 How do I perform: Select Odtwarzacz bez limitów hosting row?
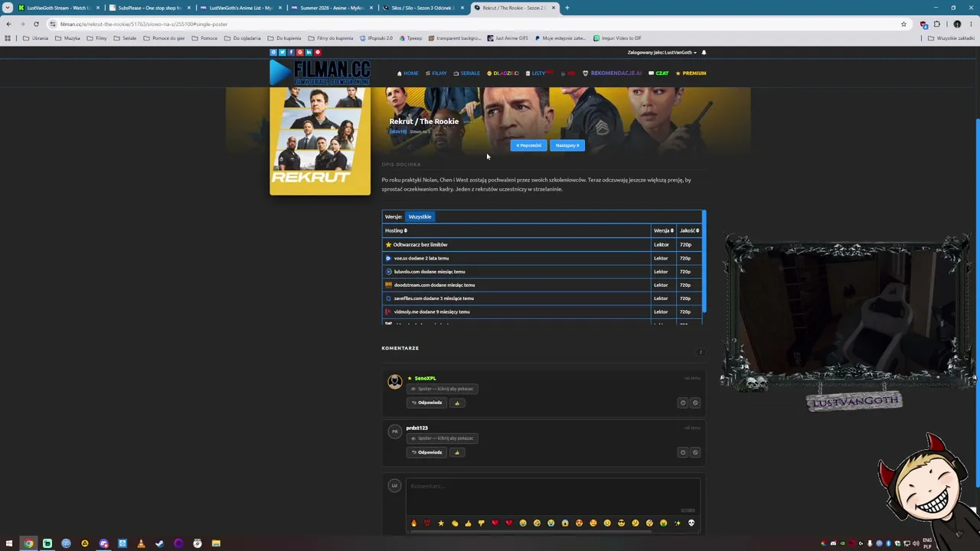tap(541, 245)
